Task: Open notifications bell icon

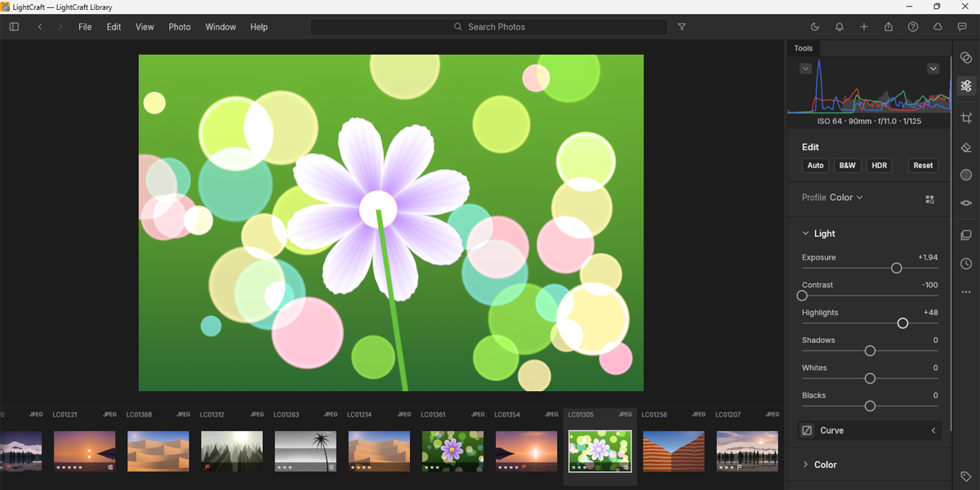Action: [840, 27]
